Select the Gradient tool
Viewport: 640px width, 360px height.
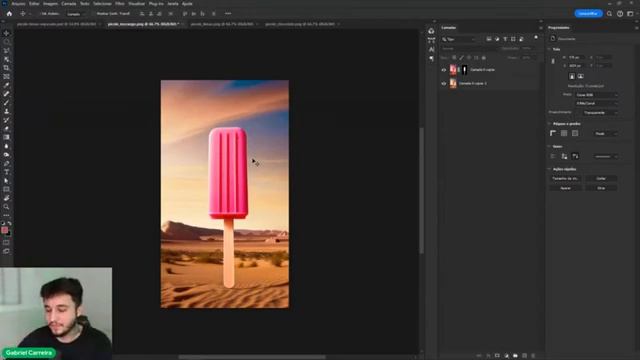coord(6,137)
